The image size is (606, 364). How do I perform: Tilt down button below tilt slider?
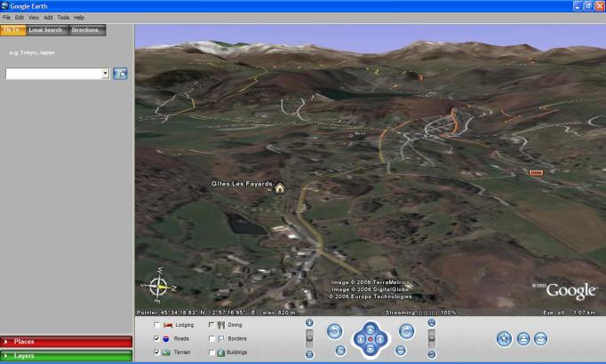click(432, 354)
